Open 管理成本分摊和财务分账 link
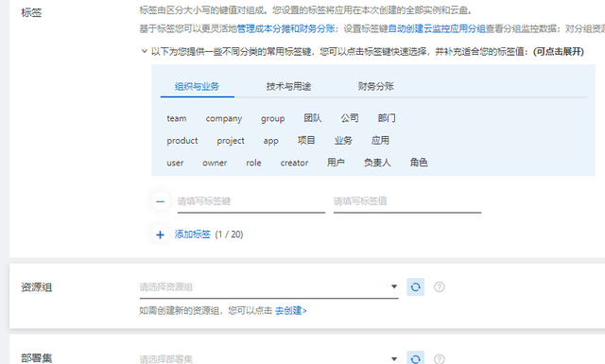Viewport: 605px width, 364px height. point(285,28)
